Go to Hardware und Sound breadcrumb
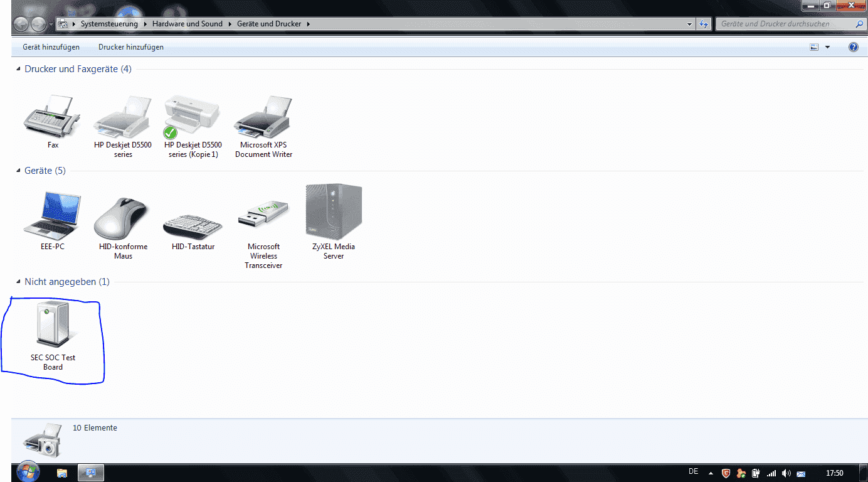 [x=188, y=24]
